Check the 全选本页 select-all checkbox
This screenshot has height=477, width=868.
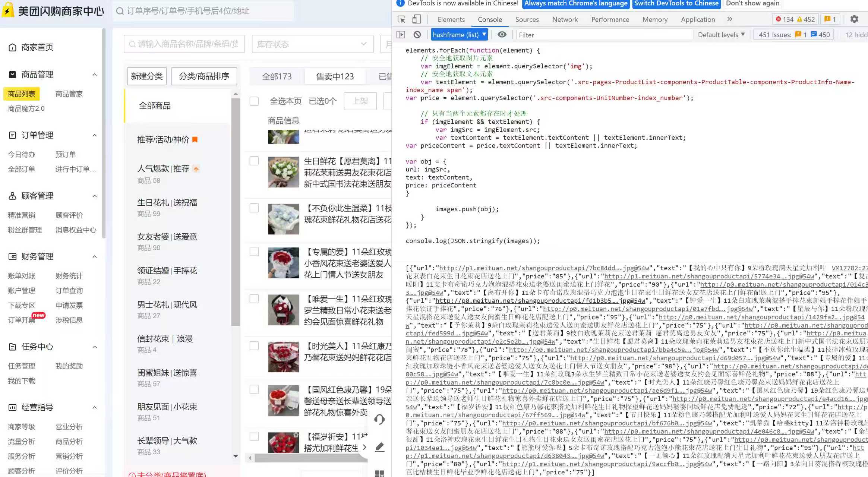pyautogui.click(x=254, y=101)
